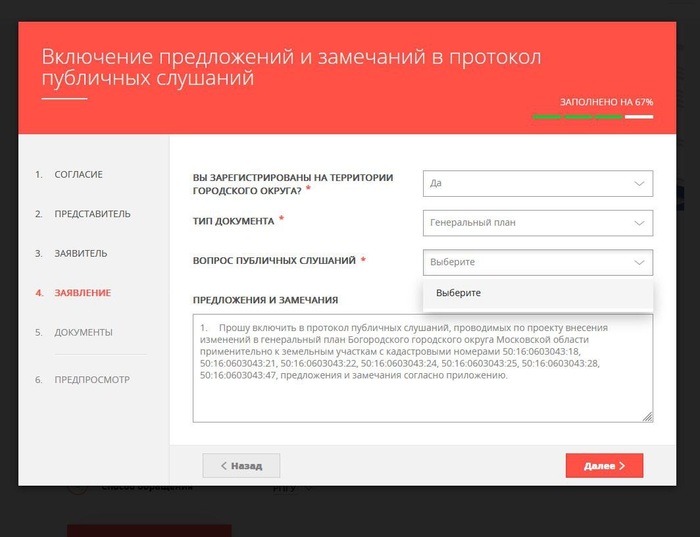The height and width of the screenshot is (537, 700).
Task: Go to step 2 Представитель
Action: (x=83, y=214)
